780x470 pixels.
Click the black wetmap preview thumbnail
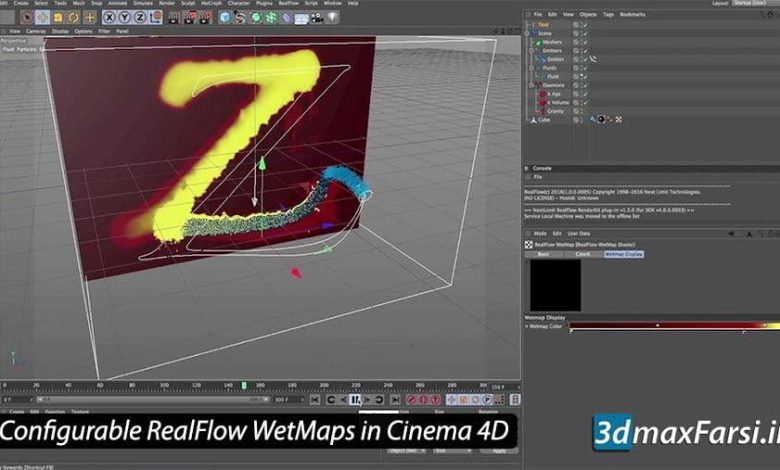pyautogui.click(x=555, y=285)
